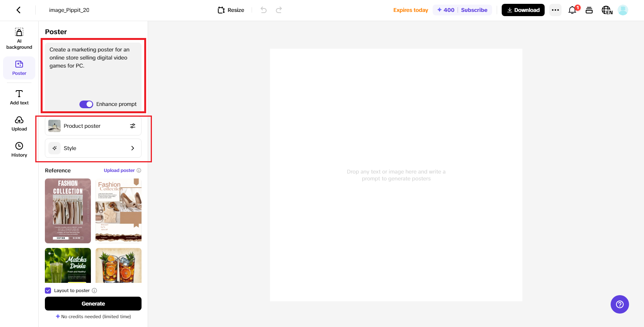Click the Resize toolbar option

231,10
